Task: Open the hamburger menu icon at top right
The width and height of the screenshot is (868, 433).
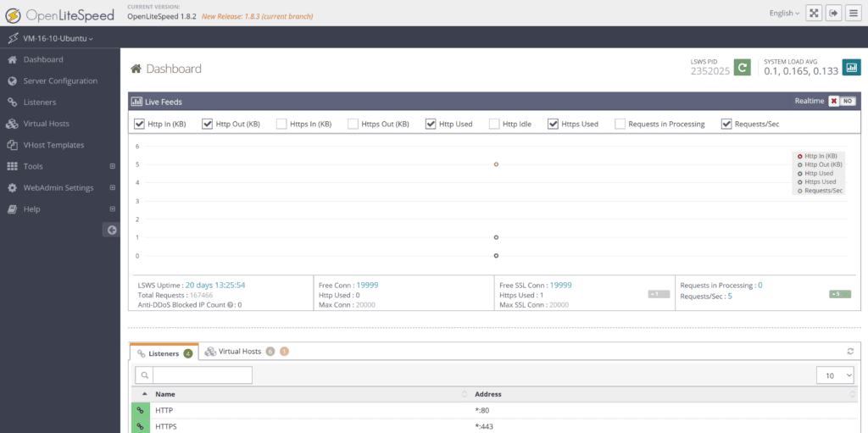Action: pos(854,13)
